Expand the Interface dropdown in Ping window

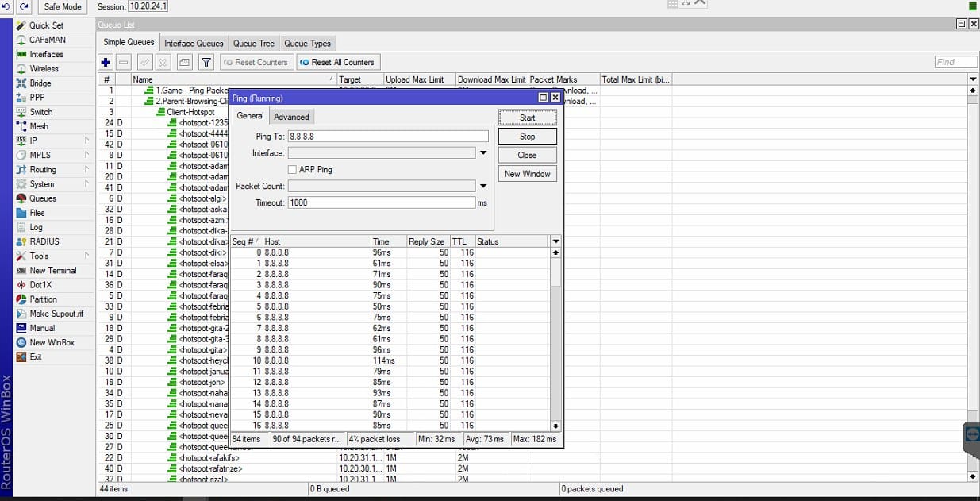point(483,153)
